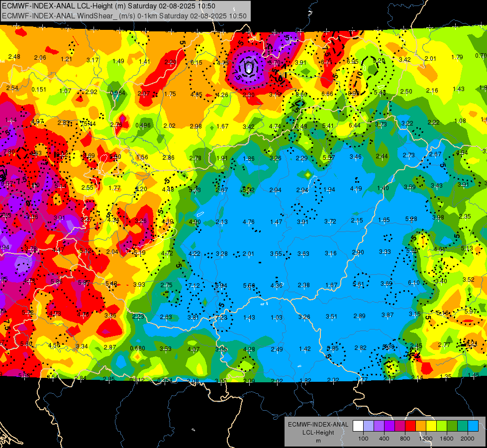The image size is (487, 448).
Task: Click the light lavender legend swatch
Action: tap(369, 426)
